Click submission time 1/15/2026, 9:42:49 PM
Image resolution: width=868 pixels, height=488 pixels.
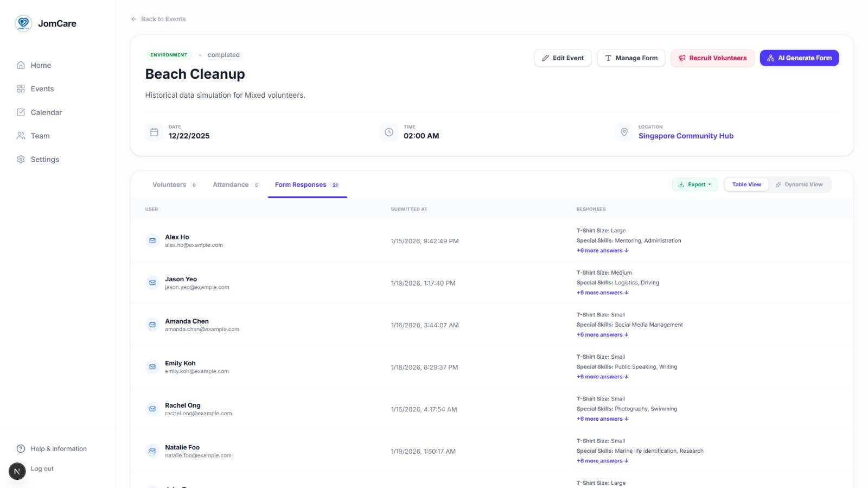point(425,241)
